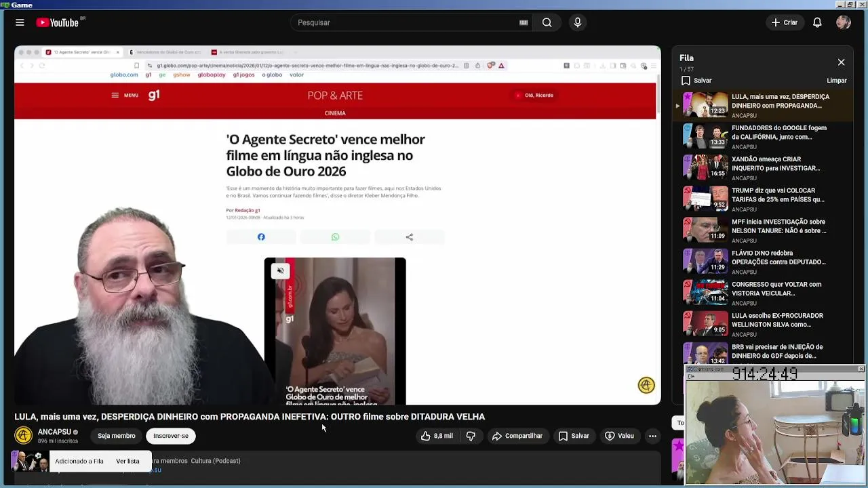868x488 pixels.
Task: Click the g1 logo in red header
Action: click(154, 95)
